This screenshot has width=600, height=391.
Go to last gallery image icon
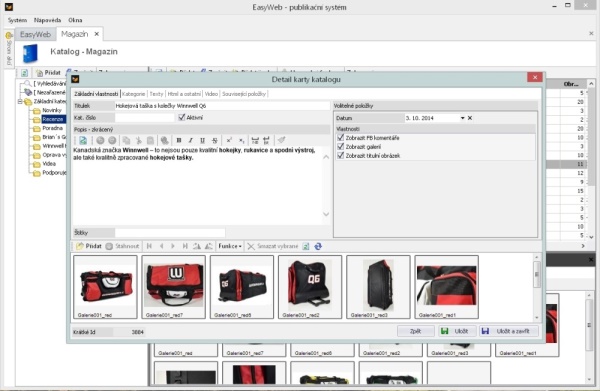185,246
